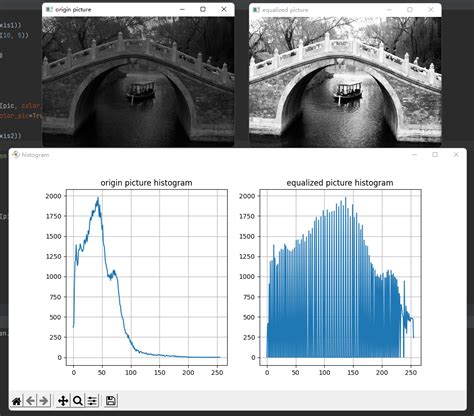Image resolution: width=474 pixels, height=416 pixels.
Task: Click 'origin picture histogram' plot title
Action: (x=146, y=183)
